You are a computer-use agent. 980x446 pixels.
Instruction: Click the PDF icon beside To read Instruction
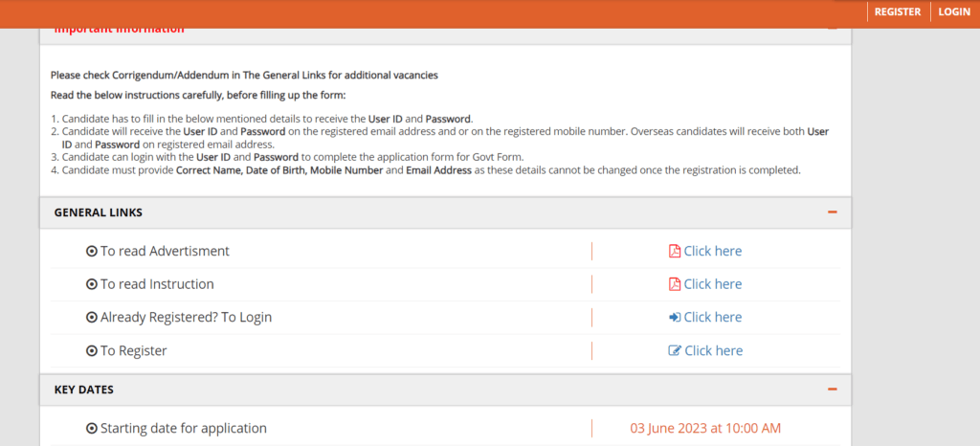[x=675, y=284]
